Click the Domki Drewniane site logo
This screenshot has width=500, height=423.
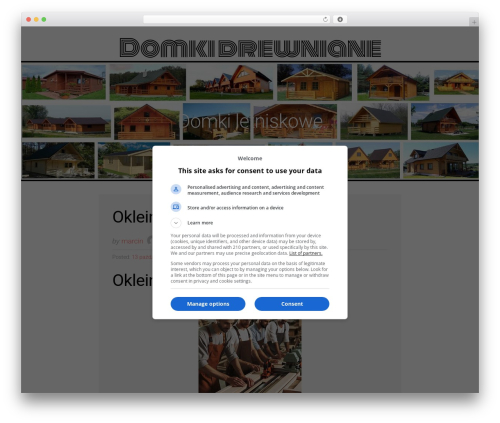tap(250, 47)
